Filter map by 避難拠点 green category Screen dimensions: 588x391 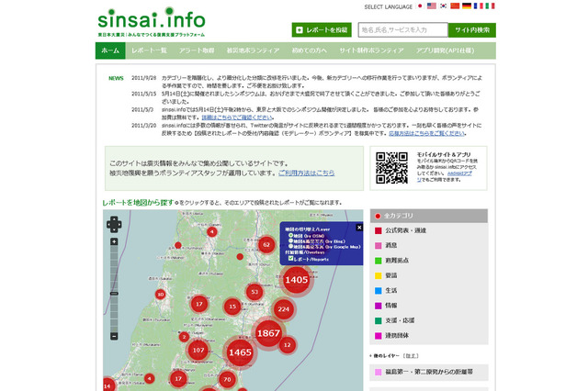click(x=429, y=261)
